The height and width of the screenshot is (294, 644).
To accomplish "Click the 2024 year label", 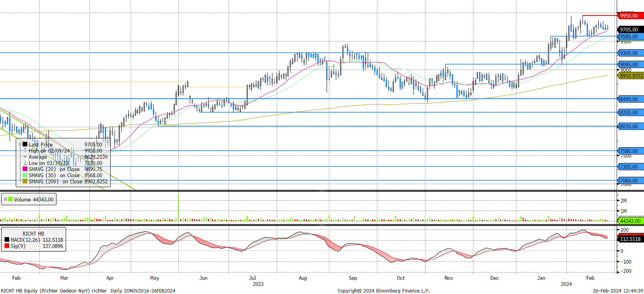I will [566, 284].
